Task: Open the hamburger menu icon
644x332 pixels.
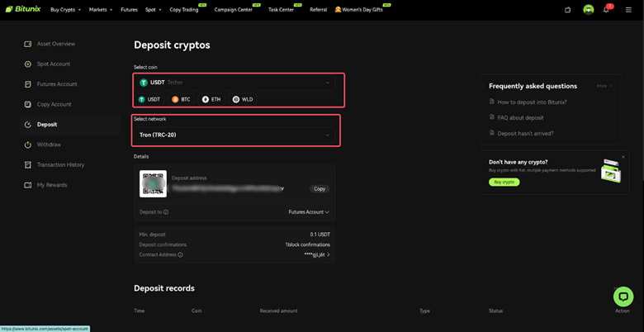Action: [x=628, y=10]
